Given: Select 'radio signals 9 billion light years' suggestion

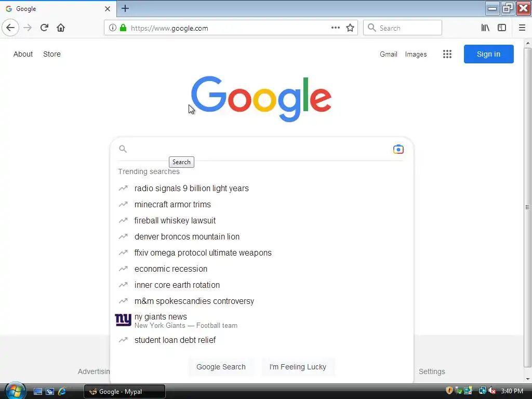Looking at the screenshot, I should [261, 188].
